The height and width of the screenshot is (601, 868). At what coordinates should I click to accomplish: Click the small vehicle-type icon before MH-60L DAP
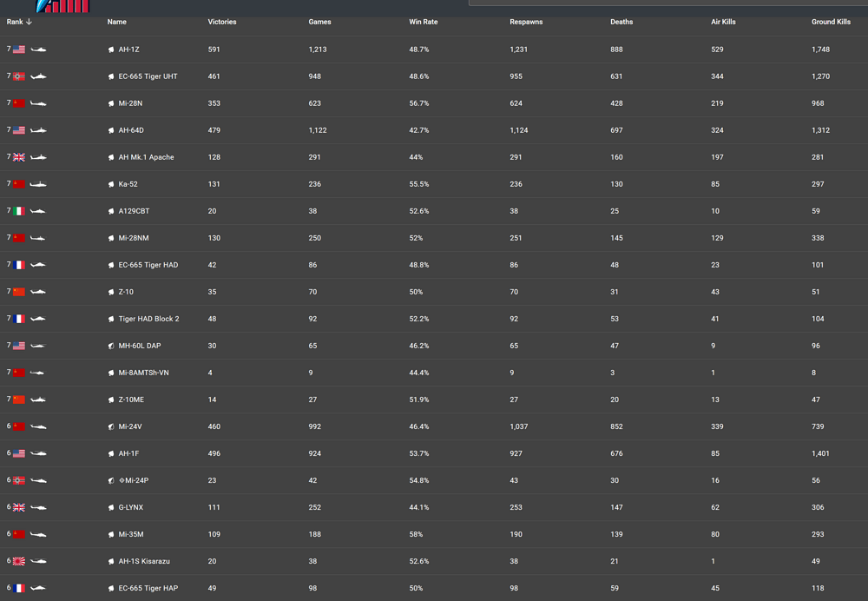(111, 347)
